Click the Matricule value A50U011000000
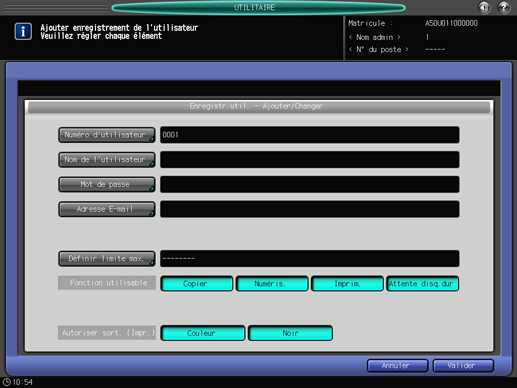 click(451, 23)
